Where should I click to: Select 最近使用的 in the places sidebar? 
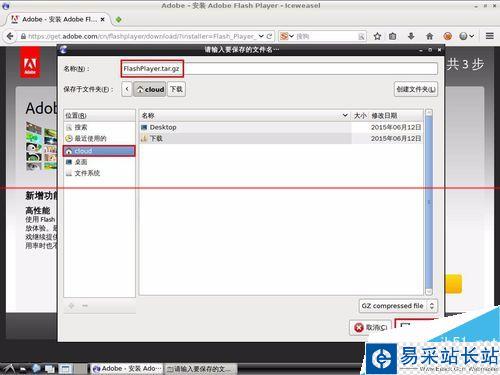[99, 138]
